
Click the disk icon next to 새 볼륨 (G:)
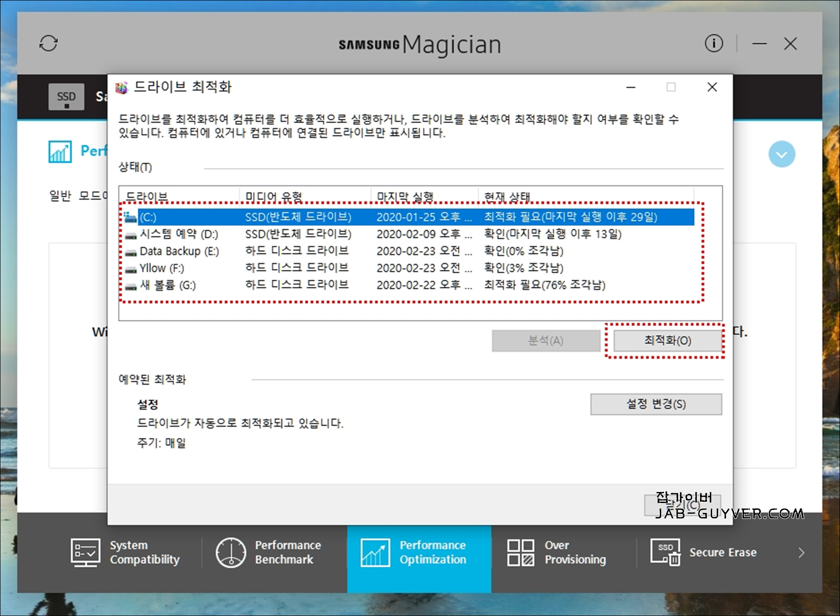(x=131, y=286)
